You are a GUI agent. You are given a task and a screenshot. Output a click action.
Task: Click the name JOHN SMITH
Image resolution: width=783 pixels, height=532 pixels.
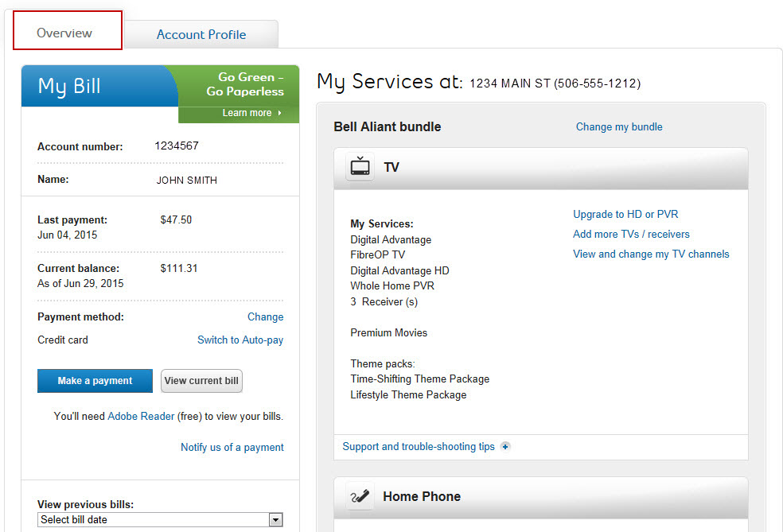coord(187,181)
